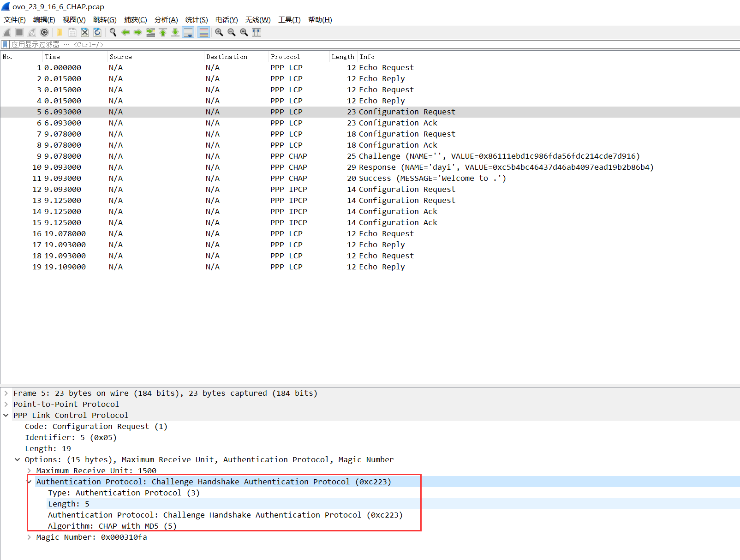
Task: Expand the Maximum Receive Unit: 1500 node
Action: point(29,471)
